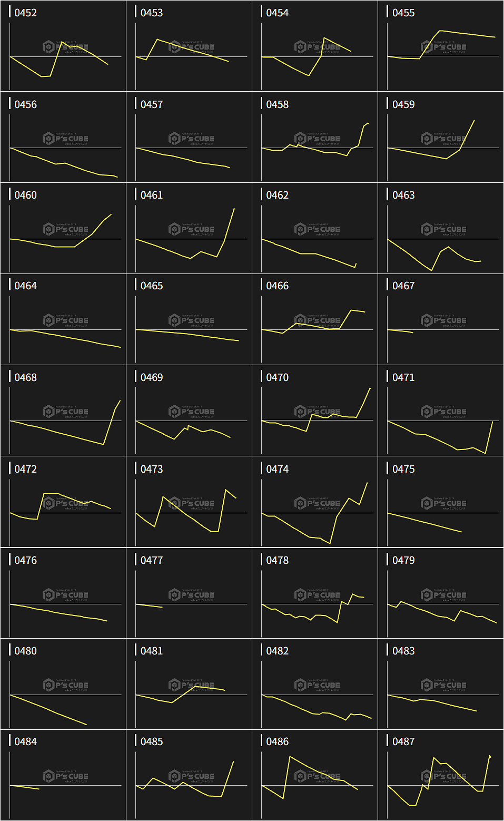
Task: Open the chart thumbnail labeled 0452
Action: pos(63,53)
